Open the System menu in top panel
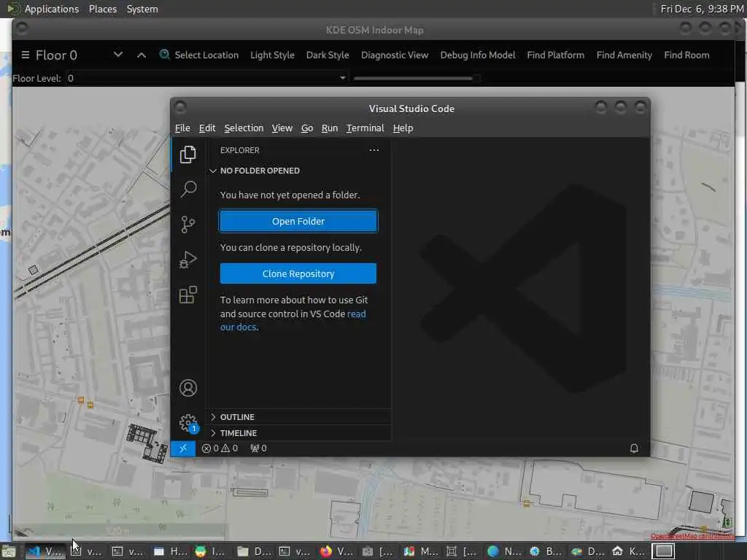Viewport: 747px width, 560px height. [142, 9]
